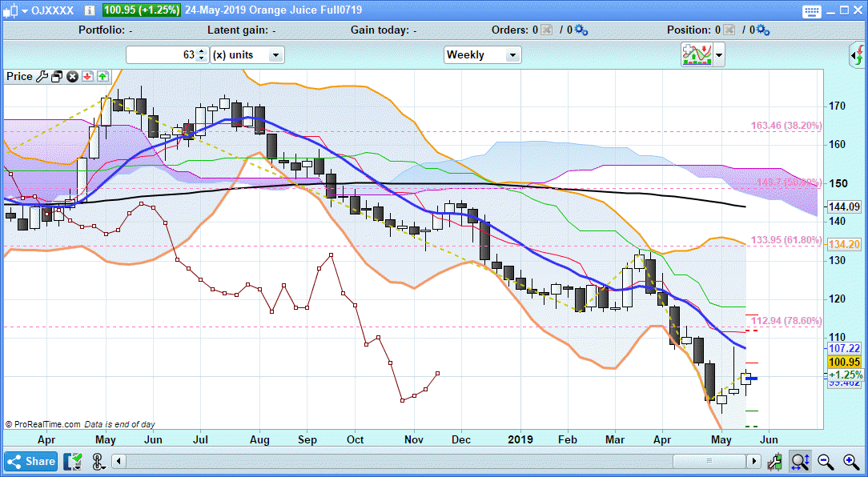
Task: Click the add indicator chart icon
Action: point(697,54)
